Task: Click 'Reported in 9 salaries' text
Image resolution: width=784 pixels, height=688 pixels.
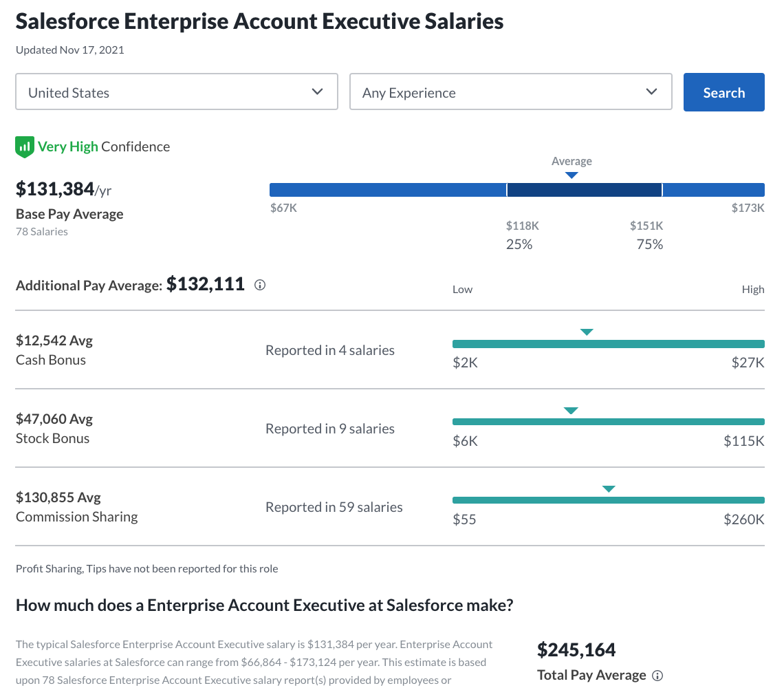Action: (330, 429)
